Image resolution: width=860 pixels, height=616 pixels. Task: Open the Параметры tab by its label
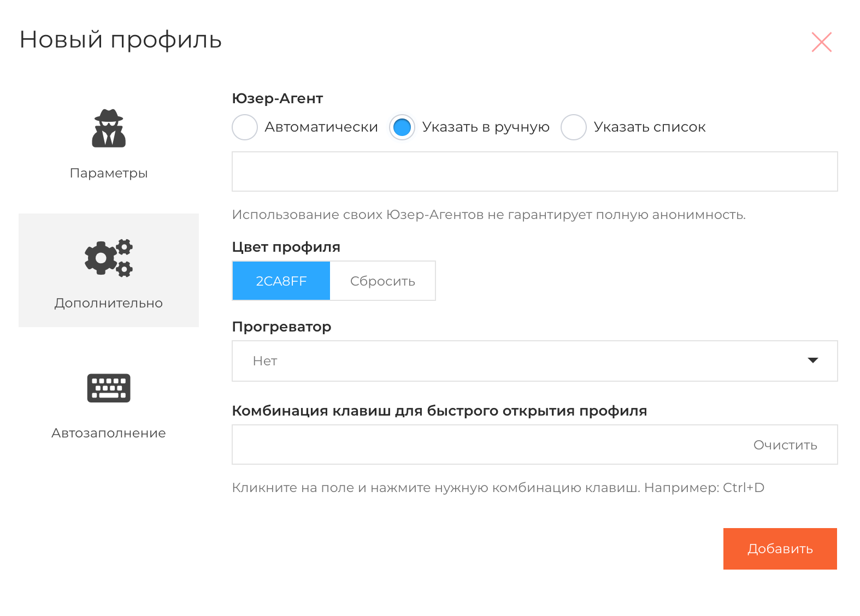click(109, 173)
